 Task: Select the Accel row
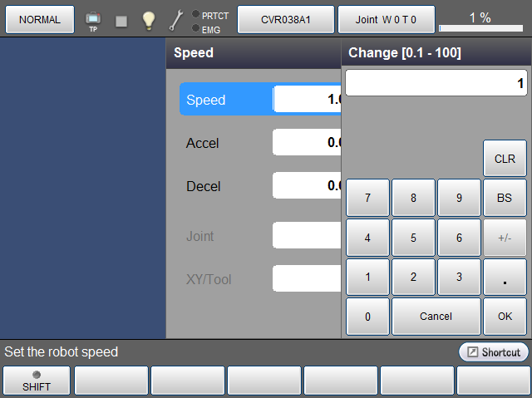click(x=224, y=143)
